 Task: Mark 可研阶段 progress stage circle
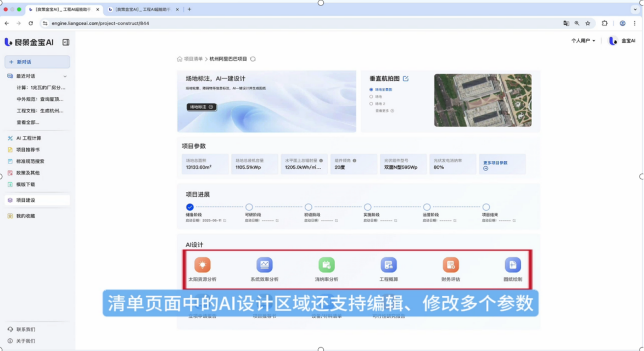click(249, 207)
